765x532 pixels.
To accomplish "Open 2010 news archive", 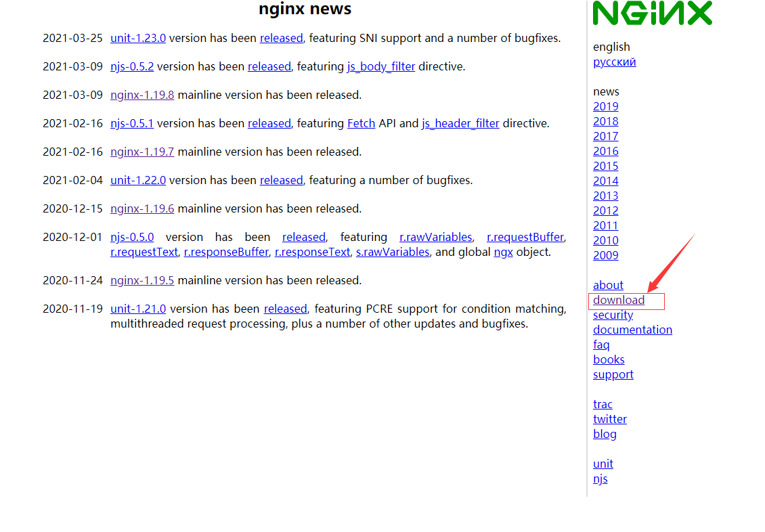I will pyautogui.click(x=605, y=240).
